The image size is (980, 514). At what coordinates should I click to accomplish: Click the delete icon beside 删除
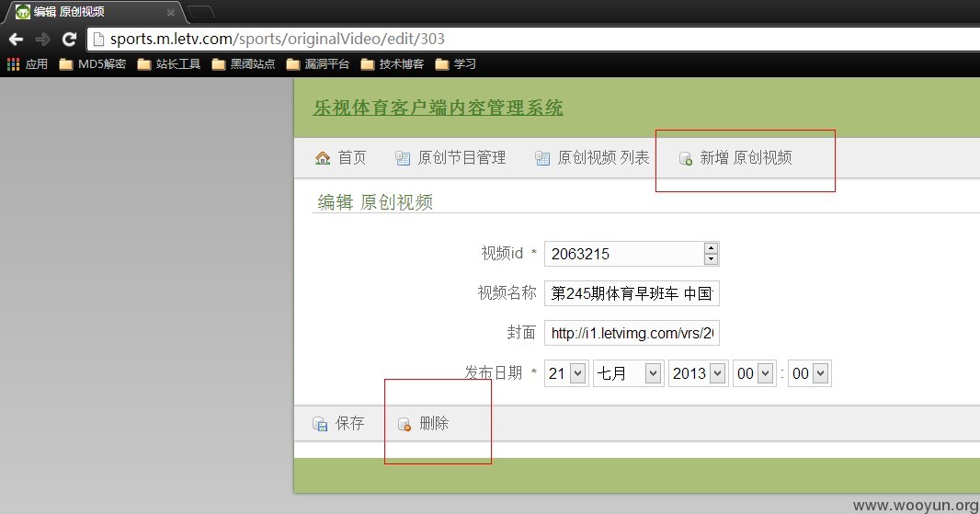(405, 424)
